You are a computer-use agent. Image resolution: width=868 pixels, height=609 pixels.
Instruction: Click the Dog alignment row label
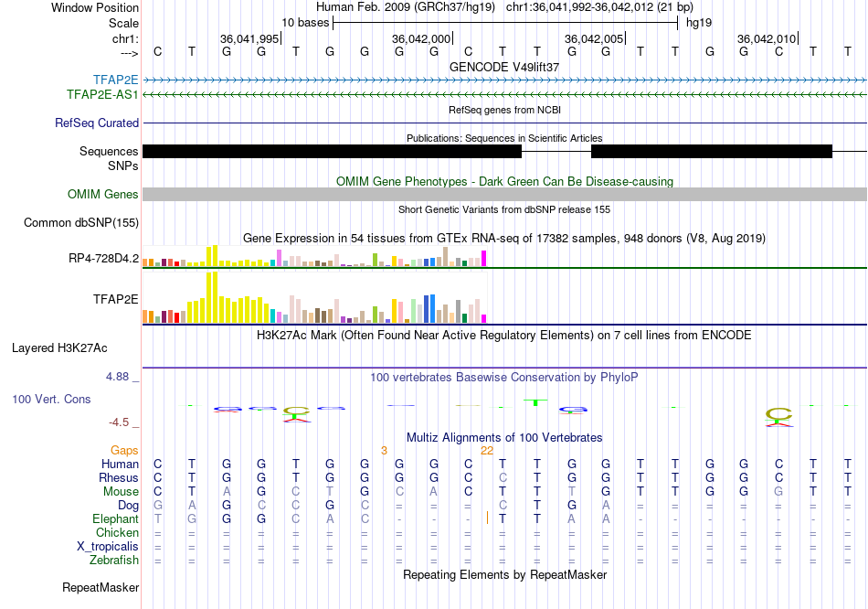[x=129, y=505]
